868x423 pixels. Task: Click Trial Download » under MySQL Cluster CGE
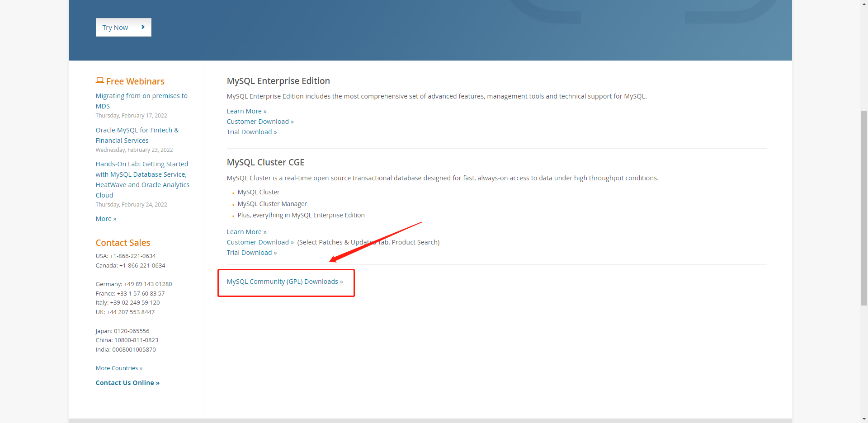tap(252, 253)
